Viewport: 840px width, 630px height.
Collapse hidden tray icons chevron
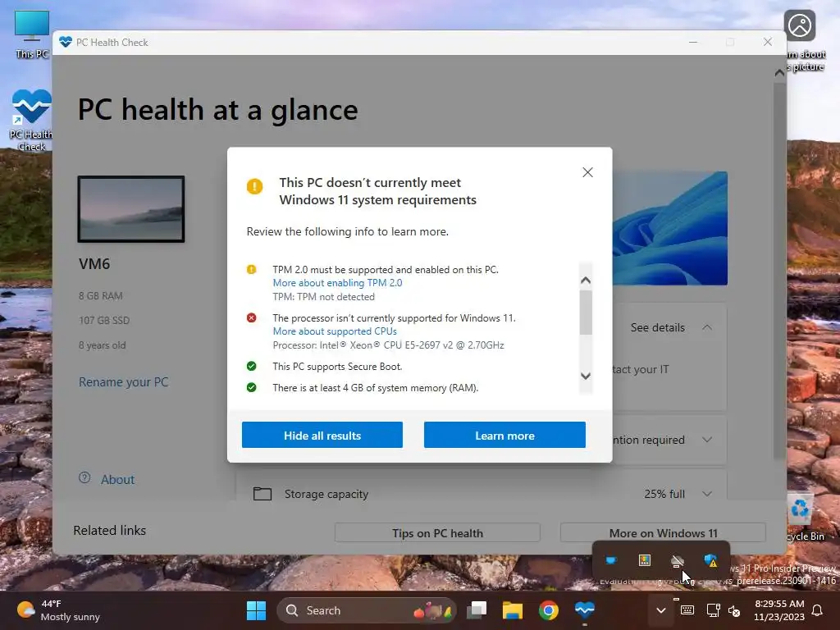(x=661, y=610)
